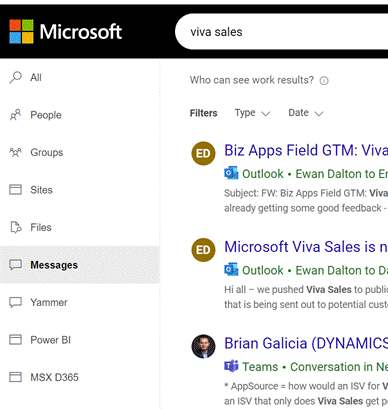This screenshot has height=409, width=388.
Task: Click Outlook label under Biz Apps Field GTM
Action: tap(263, 174)
